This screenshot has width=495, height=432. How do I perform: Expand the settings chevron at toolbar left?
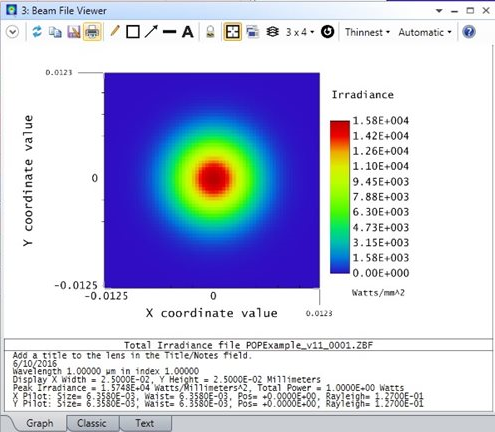(13, 32)
